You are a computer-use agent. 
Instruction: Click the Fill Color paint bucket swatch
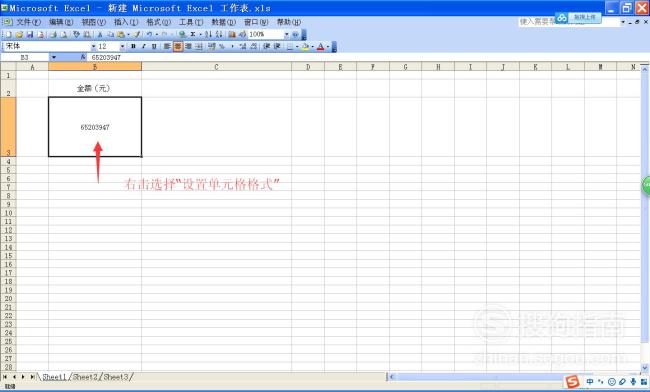point(305,46)
